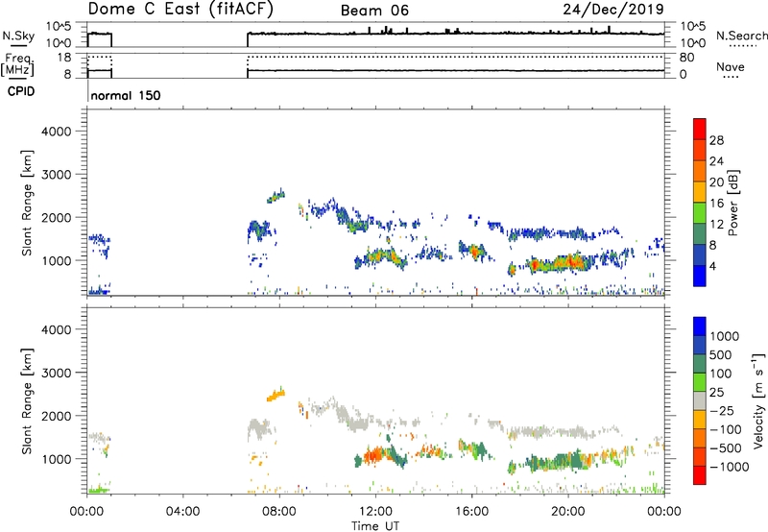Click the "28" label on the power colorbar

716,140
